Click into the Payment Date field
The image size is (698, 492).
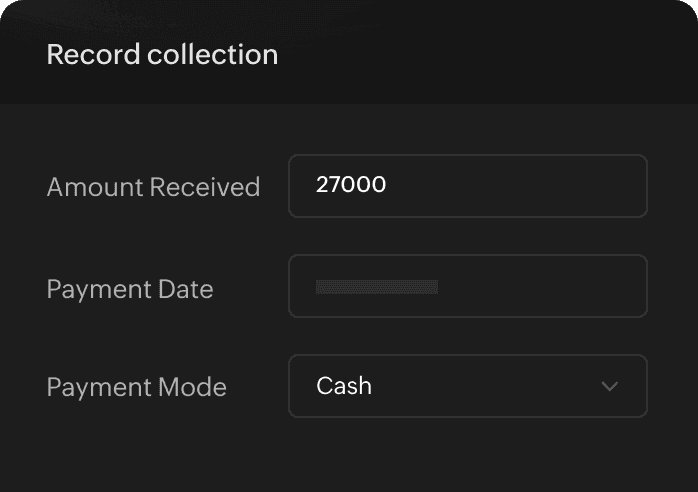pyautogui.click(x=467, y=286)
